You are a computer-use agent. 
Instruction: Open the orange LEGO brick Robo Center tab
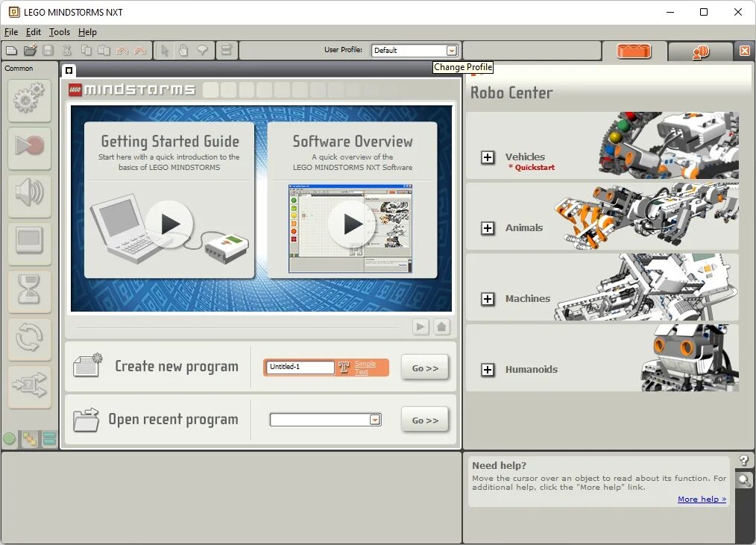click(x=634, y=51)
